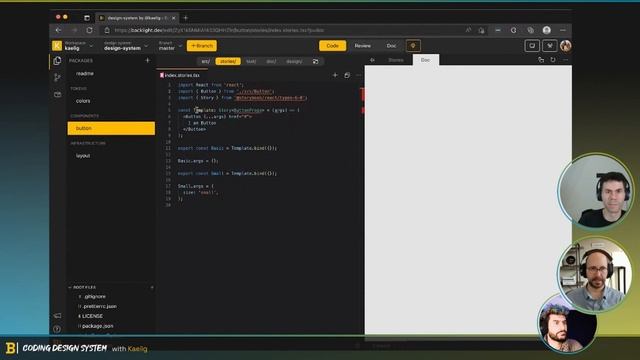Image resolution: width=640 pixels, height=360 pixels.
Task: Add a new package with plus icon
Action: pyautogui.click(x=148, y=60)
